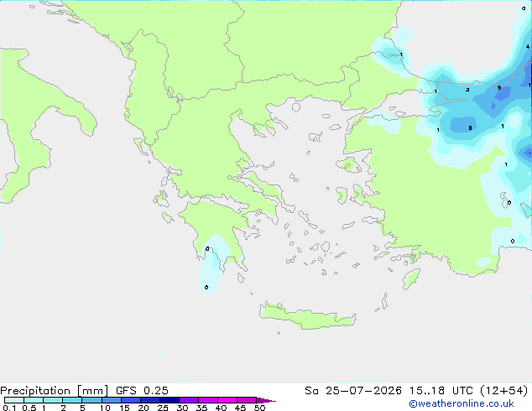
Task: Pick the 45–50 mm legend color swatch
Action: point(247,400)
